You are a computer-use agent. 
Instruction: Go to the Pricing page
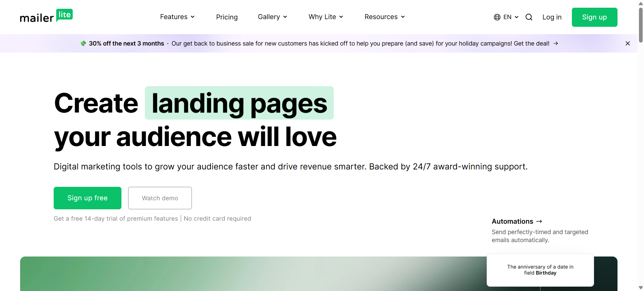coord(227,17)
